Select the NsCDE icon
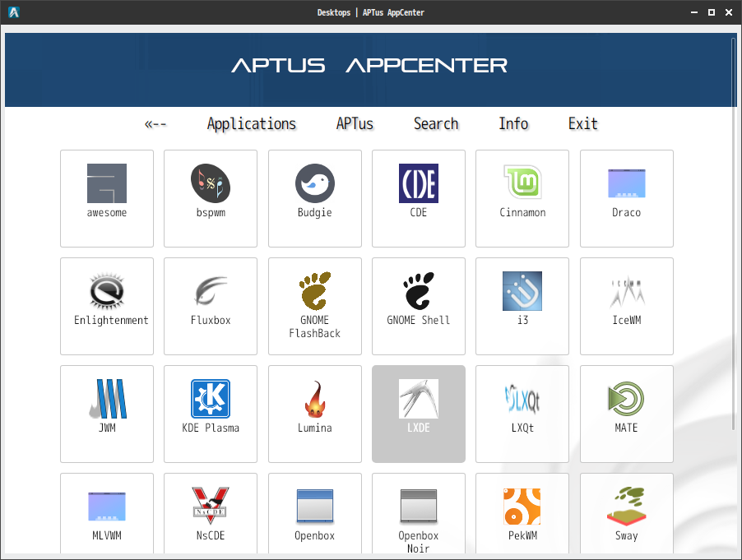Viewport: 742px width, 560px height. tap(211, 506)
